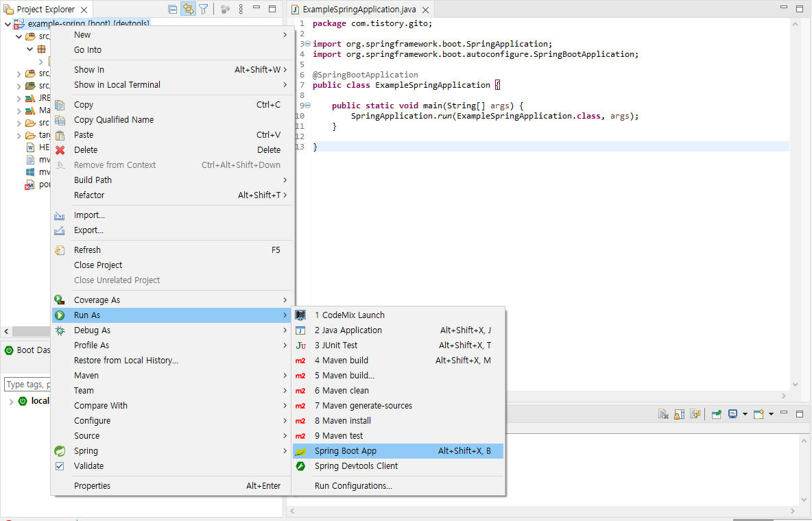Collapse folded import block at line 3

tap(308, 44)
